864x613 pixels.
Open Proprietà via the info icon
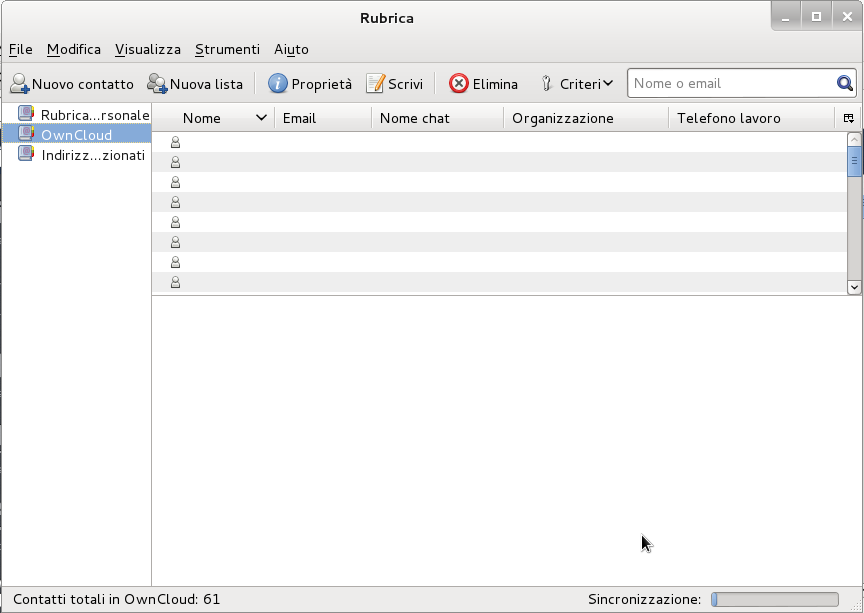[278, 84]
